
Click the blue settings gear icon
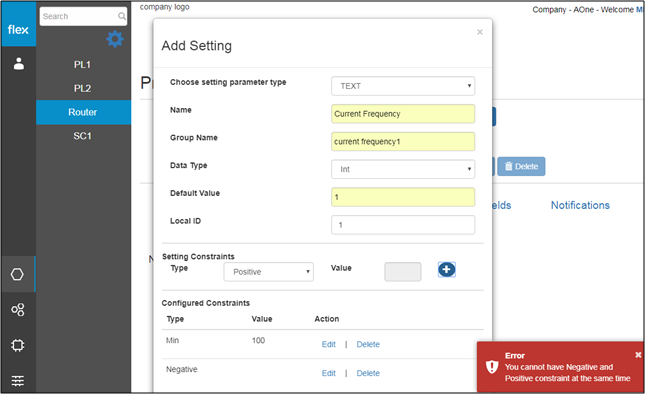(115, 39)
